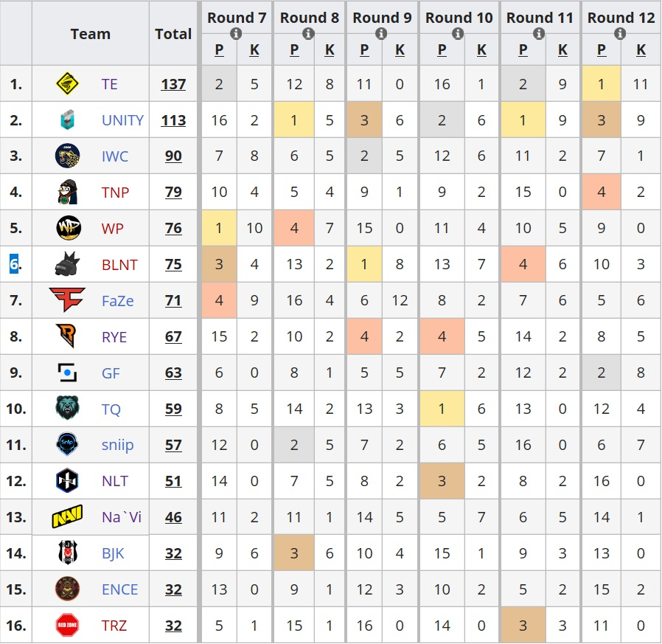Viewport: 662px width, 644px height.
Task: Click the Round 10 info icon
Action: tap(458, 33)
